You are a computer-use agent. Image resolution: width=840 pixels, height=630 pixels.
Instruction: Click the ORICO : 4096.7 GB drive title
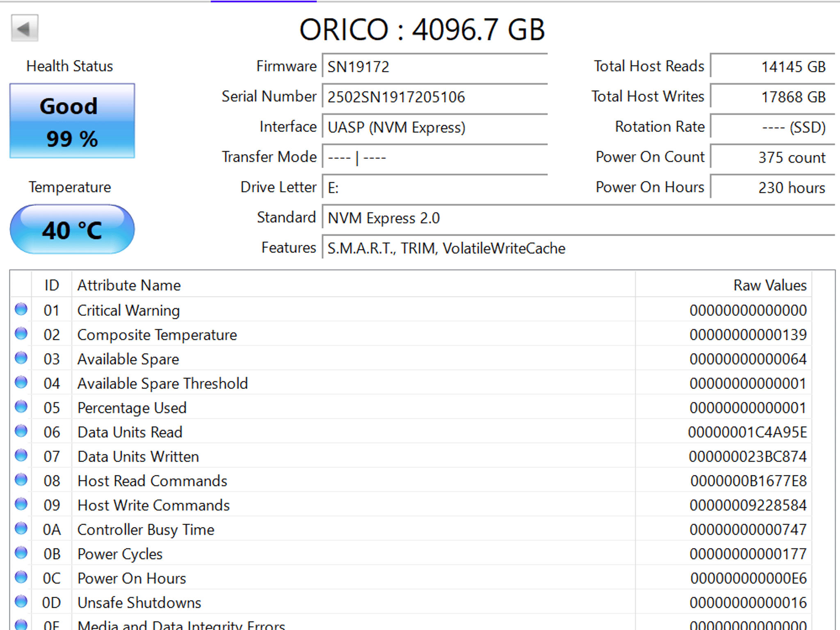click(x=422, y=30)
